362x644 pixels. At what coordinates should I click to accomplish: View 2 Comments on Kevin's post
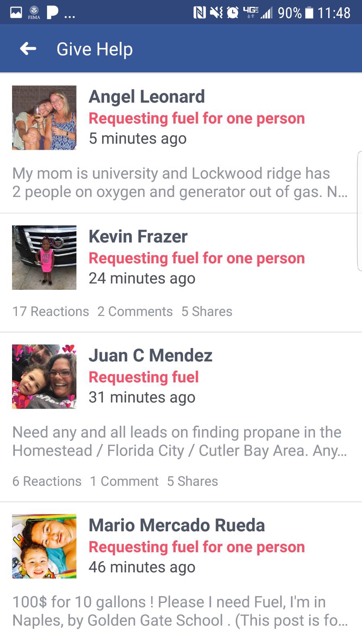pos(135,312)
